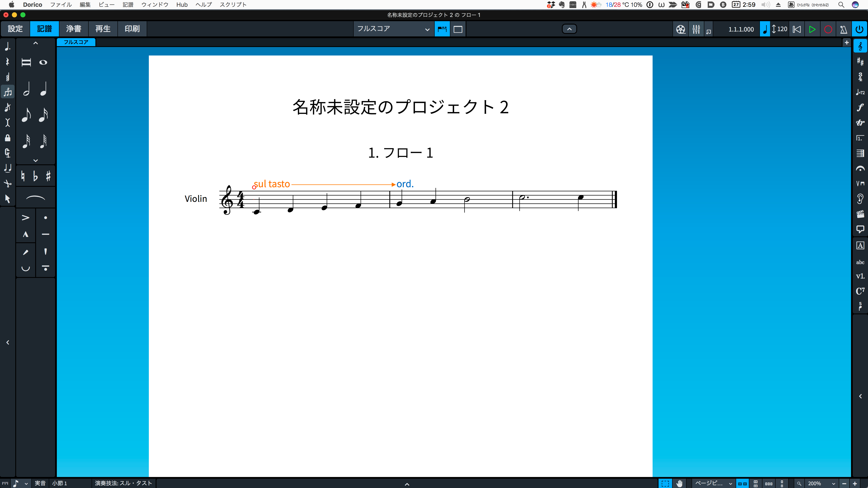The image size is (868, 488).
Task: Collapse the toolbar with center chevron
Action: (569, 29)
